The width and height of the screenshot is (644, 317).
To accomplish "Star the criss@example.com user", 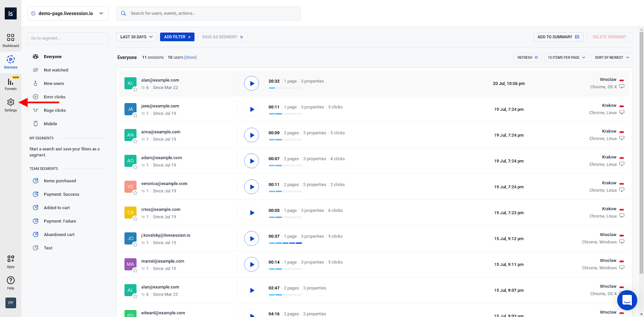I will coord(135,219).
